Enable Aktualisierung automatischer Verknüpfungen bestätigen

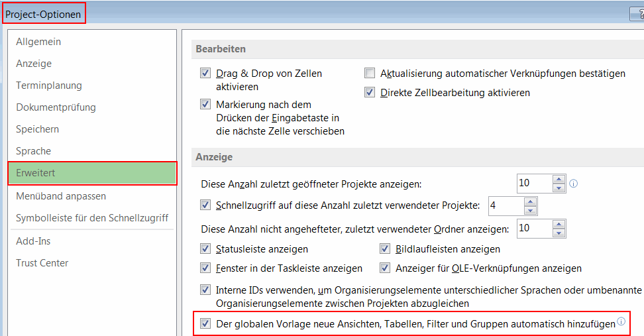point(370,74)
